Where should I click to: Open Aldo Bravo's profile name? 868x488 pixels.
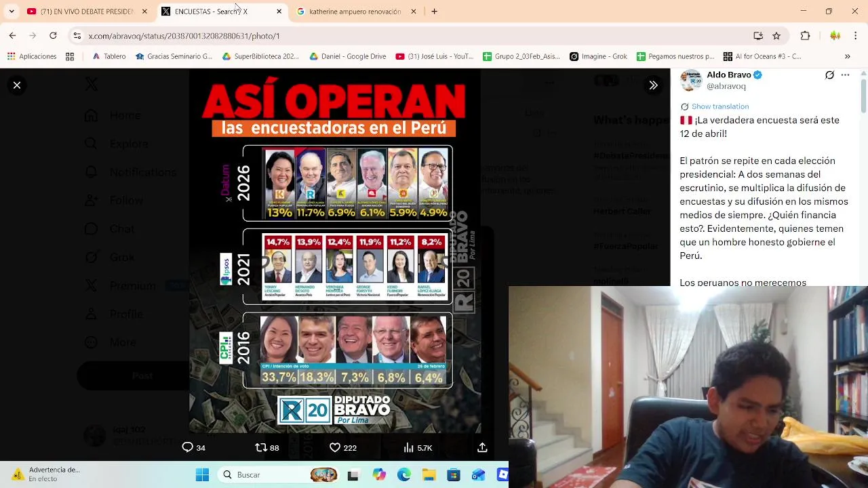pos(729,75)
